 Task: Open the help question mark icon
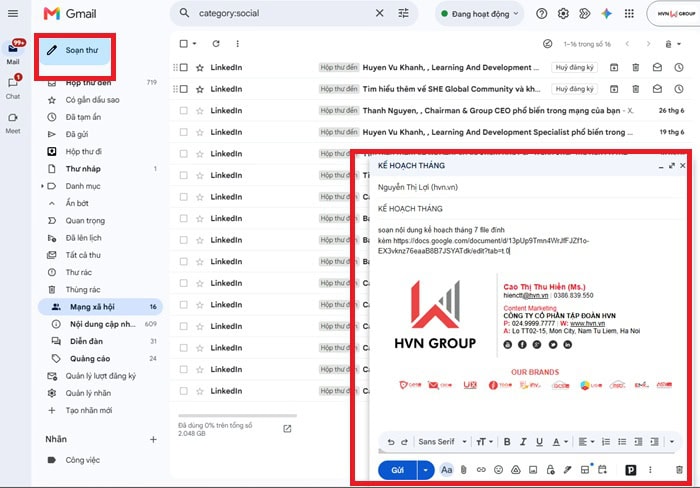(542, 14)
